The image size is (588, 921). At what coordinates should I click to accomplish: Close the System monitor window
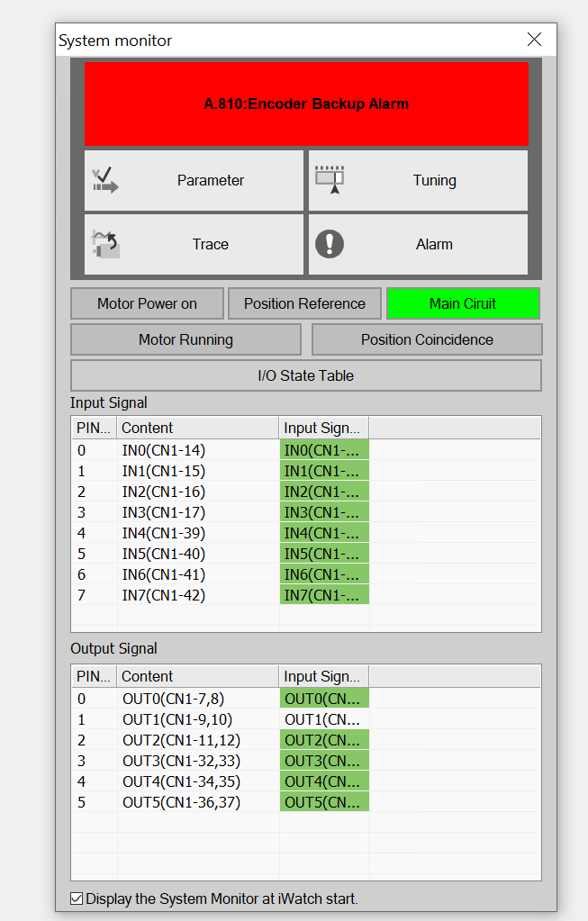(x=534, y=40)
